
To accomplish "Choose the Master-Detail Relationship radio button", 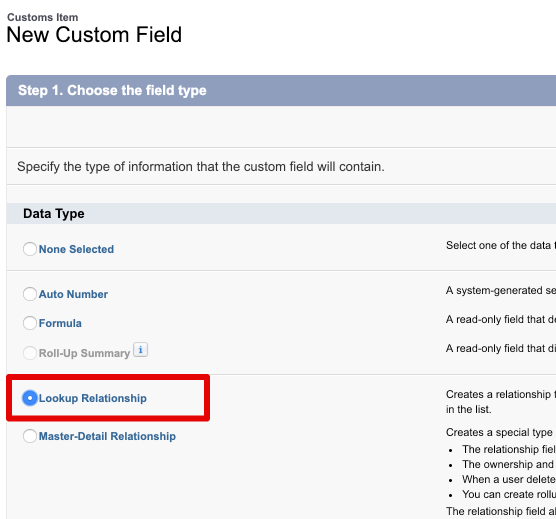I will (30, 436).
